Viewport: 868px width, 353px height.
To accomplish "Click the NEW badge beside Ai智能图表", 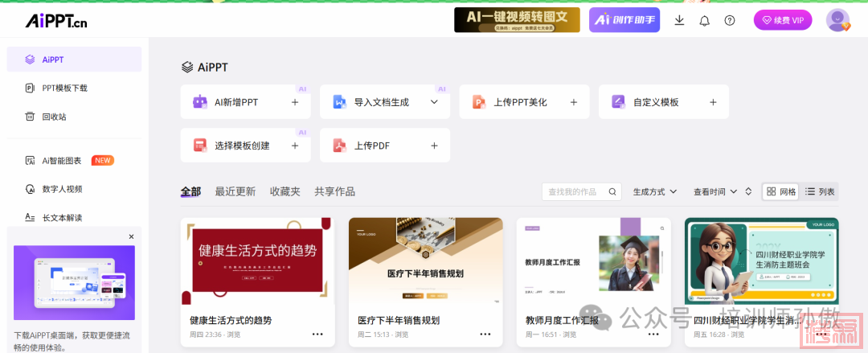I will (103, 161).
